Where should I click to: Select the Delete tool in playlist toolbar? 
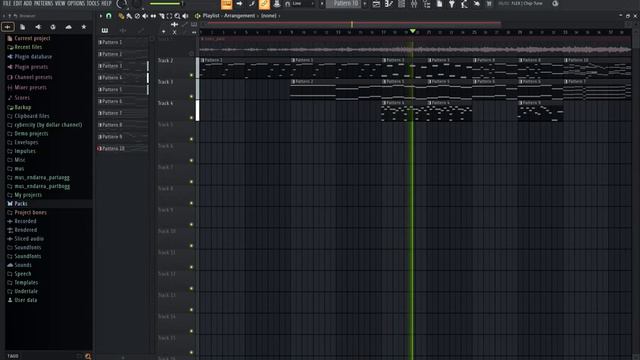pyautogui.click(x=137, y=16)
